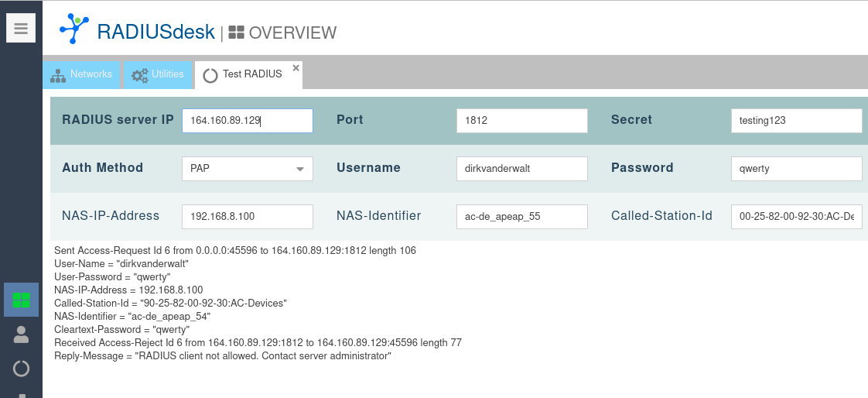Click the Overview grid icon in header

(x=237, y=33)
